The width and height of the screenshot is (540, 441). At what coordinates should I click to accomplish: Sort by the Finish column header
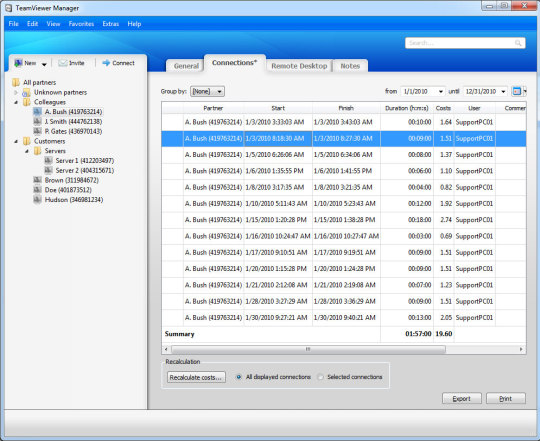pyautogui.click(x=346, y=108)
